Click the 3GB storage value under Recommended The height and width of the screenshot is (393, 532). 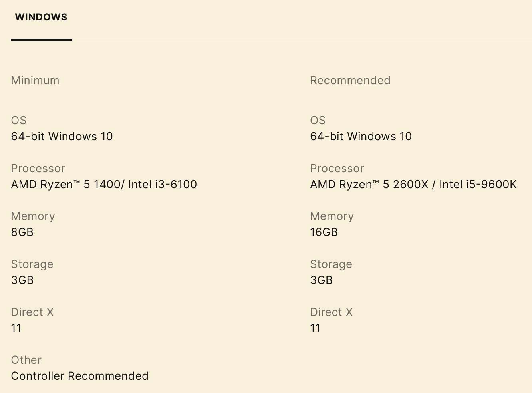[322, 280]
